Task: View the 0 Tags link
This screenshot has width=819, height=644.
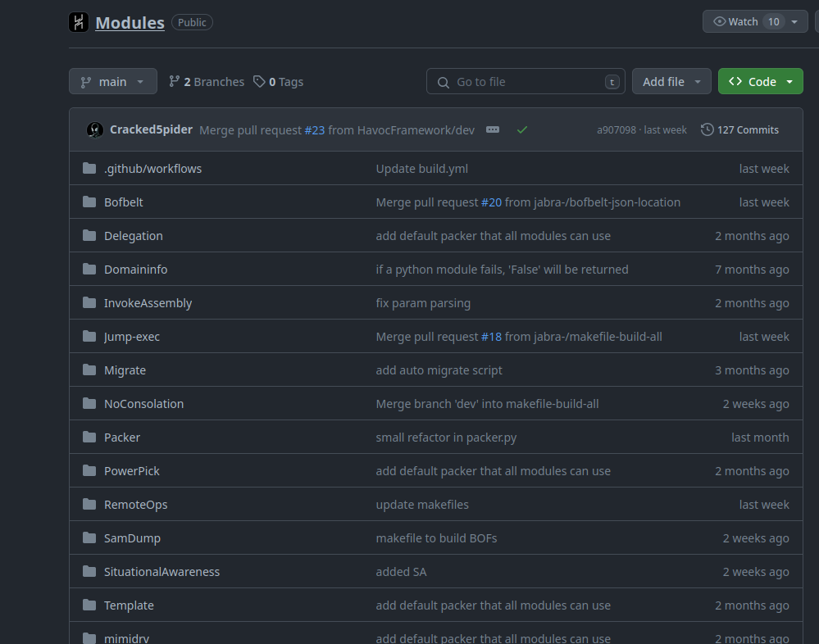Action: 278,82
